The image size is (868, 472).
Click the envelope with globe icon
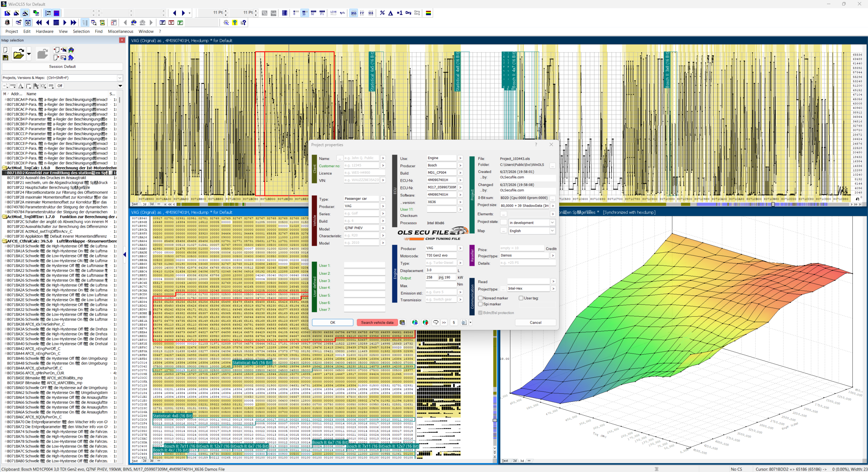coord(64,58)
